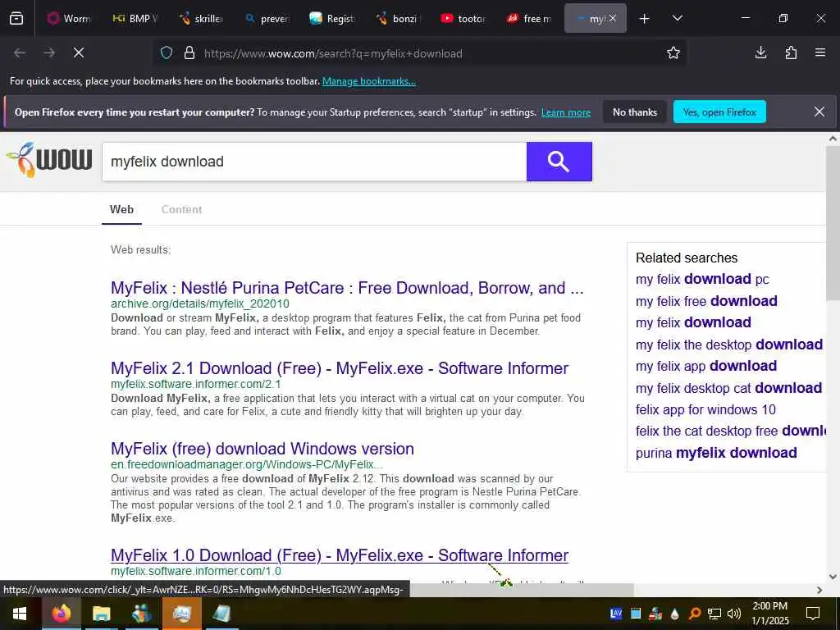This screenshot has width=840, height=630.
Task: Select the Content results tab
Action: coord(181,209)
